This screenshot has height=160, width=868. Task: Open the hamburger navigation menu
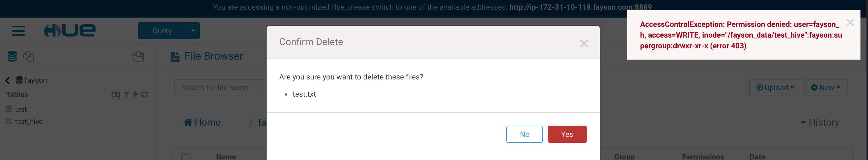click(18, 31)
